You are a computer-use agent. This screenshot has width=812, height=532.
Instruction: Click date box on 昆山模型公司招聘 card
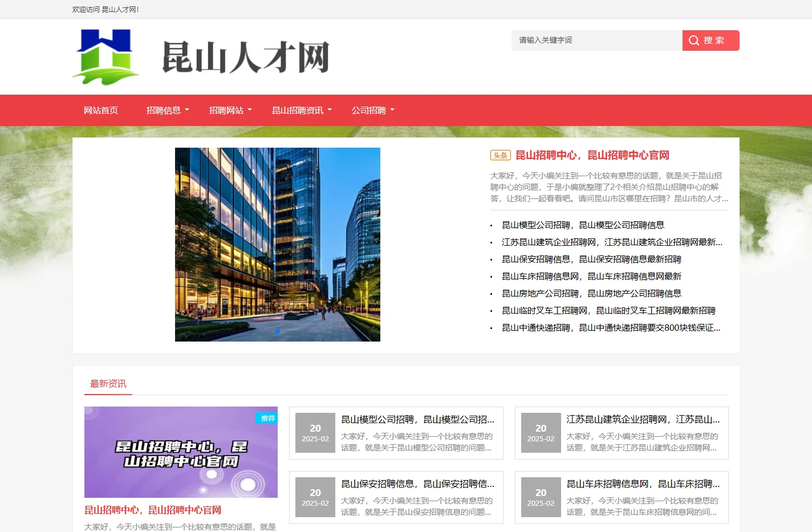pyautogui.click(x=315, y=433)
